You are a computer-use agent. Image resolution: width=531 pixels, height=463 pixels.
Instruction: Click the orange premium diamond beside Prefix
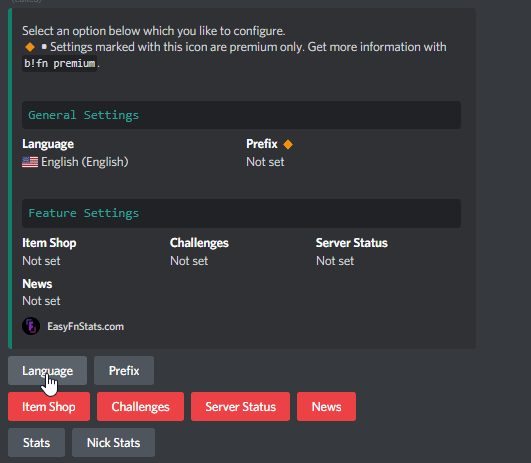pyautogui.click(x=288, y=144)
